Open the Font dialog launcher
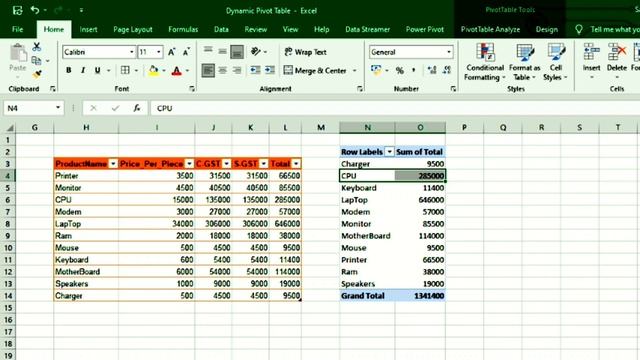640x360 pixels. (x=192, y=89)
